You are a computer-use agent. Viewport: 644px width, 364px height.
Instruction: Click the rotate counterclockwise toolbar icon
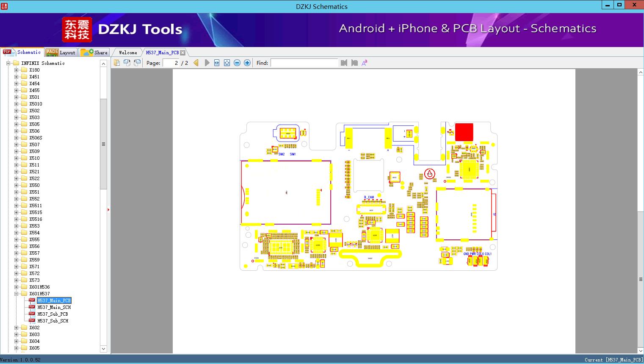(x=127, y=63)
